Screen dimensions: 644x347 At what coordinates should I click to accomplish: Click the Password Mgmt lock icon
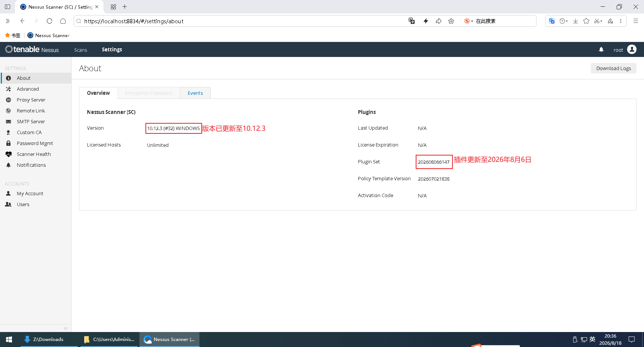pyautogui.click(x=8, y=143)
